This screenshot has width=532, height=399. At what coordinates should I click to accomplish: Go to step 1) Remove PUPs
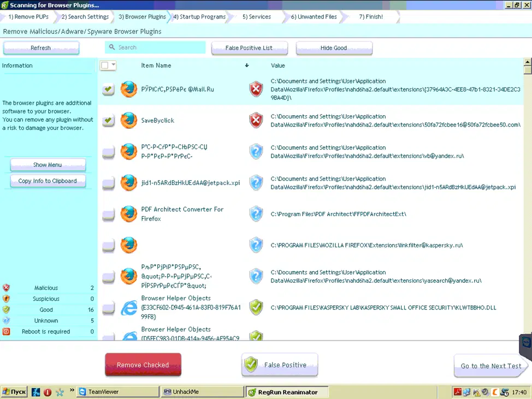pos(28,16)
